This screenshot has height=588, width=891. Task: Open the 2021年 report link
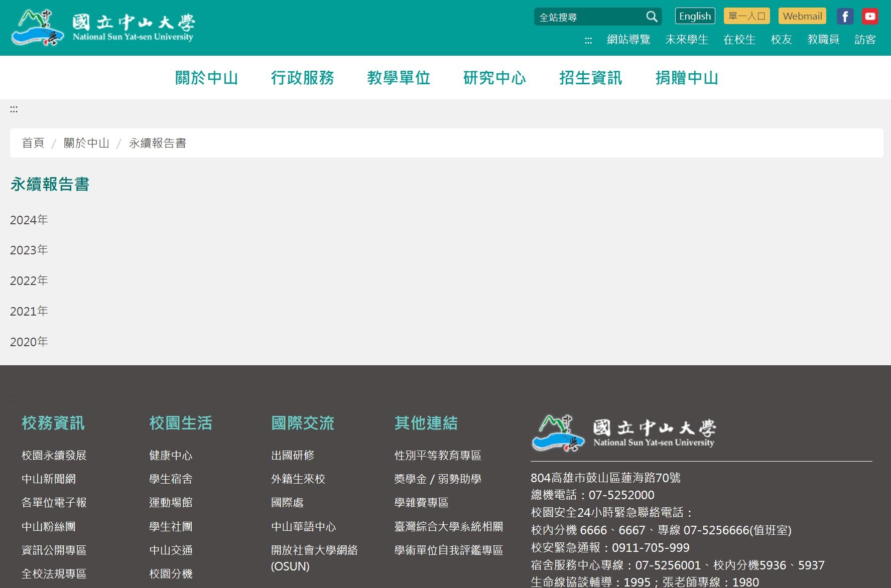click(x=29, y=311)
